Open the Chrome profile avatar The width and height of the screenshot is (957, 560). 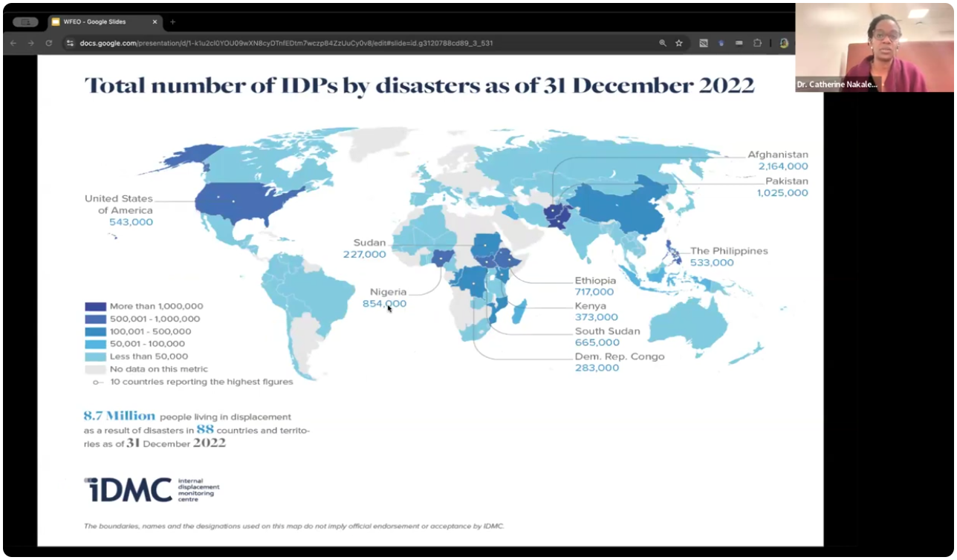click(783, 43)
